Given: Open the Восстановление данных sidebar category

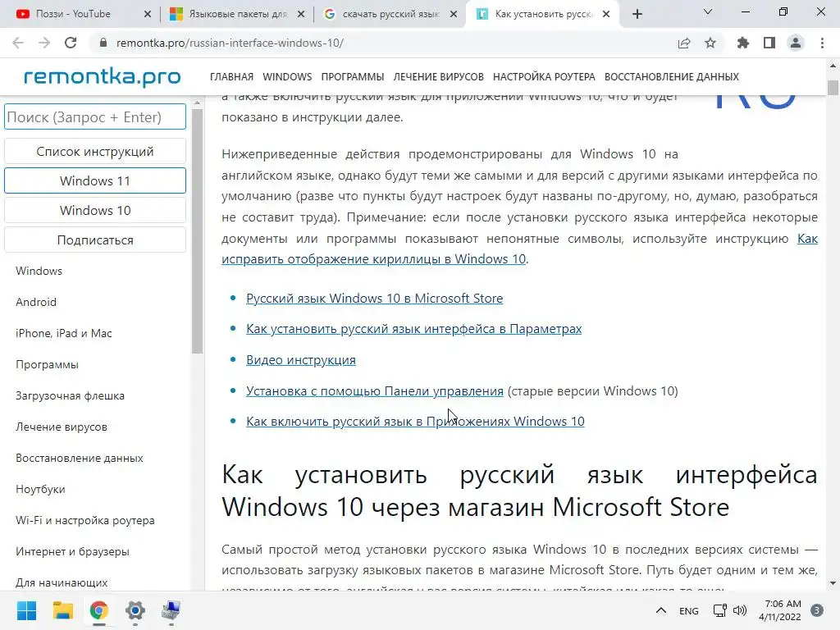Looking at the screenshot, I should 80,458.
